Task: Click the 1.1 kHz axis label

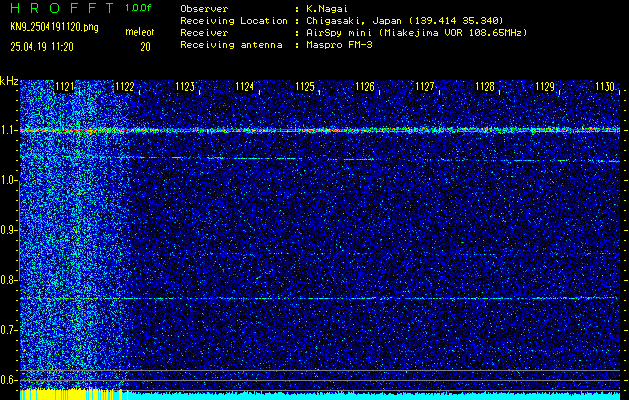Action: pos(8,130)
